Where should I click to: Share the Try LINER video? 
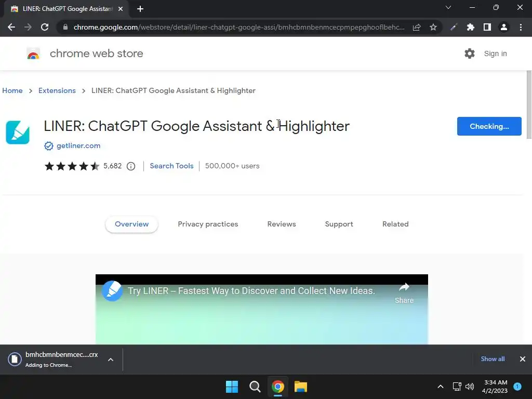tap(404, 293)
